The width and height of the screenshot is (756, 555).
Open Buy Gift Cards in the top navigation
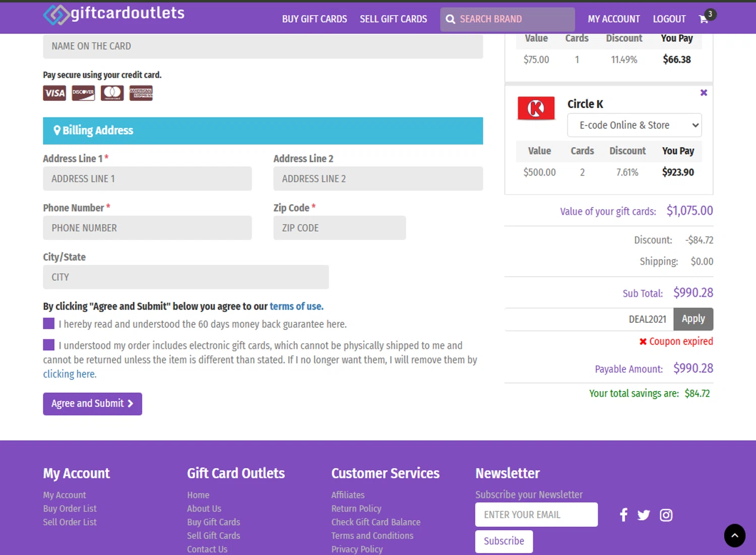pos(314,19)
